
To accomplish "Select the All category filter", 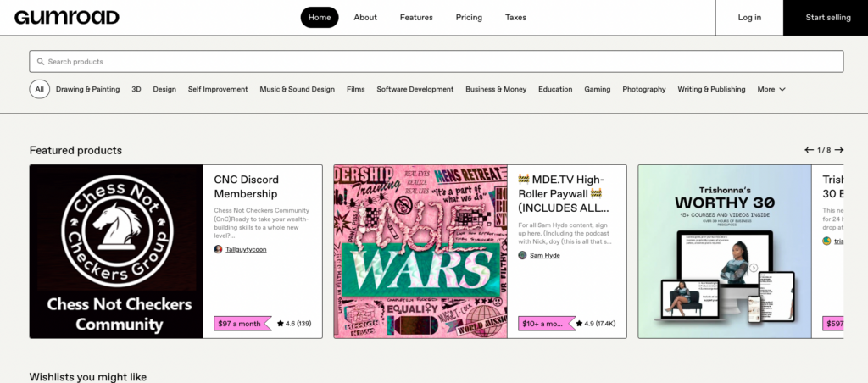I will pos(39,89).
